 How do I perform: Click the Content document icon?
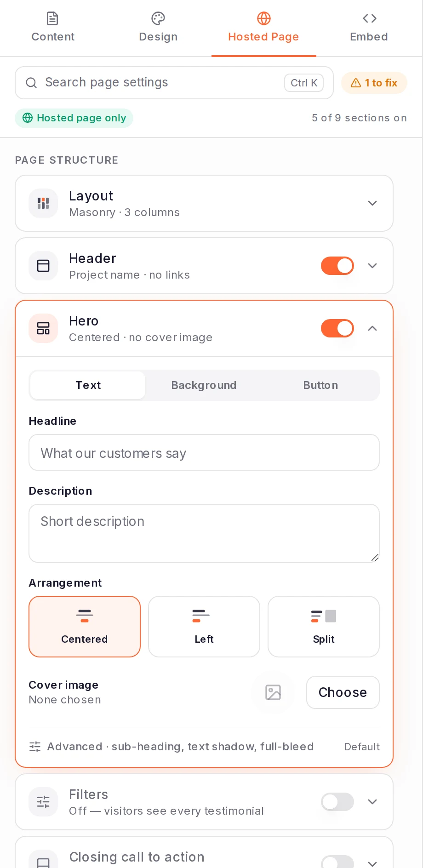click(52, 18)
